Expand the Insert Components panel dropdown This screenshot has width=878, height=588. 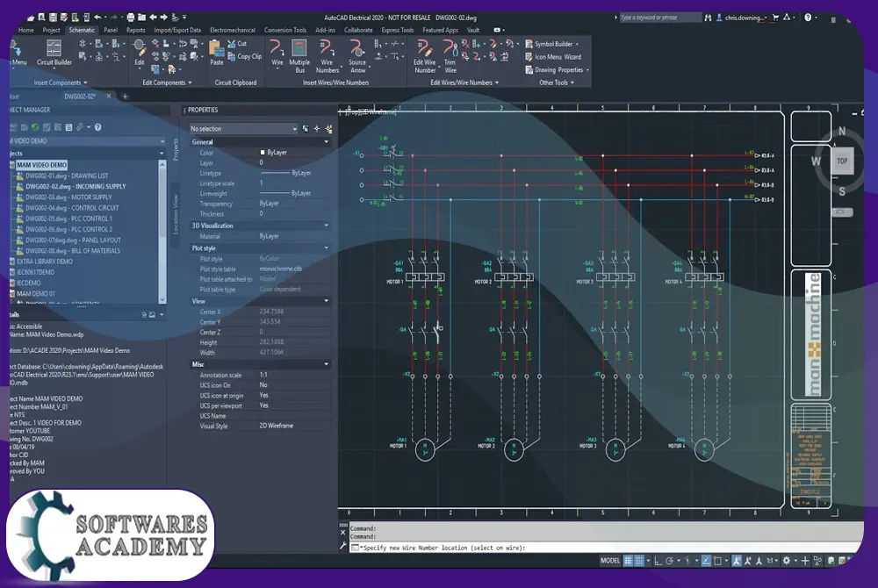(x=60, y=82)
